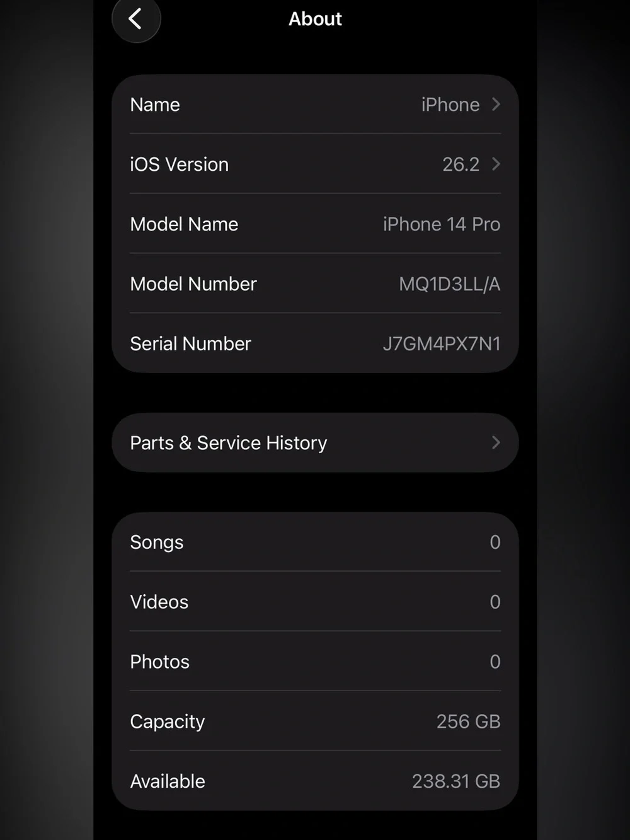630x840 pixels.
Task: Tap the iPhone name value
Action: click(450, 105)
